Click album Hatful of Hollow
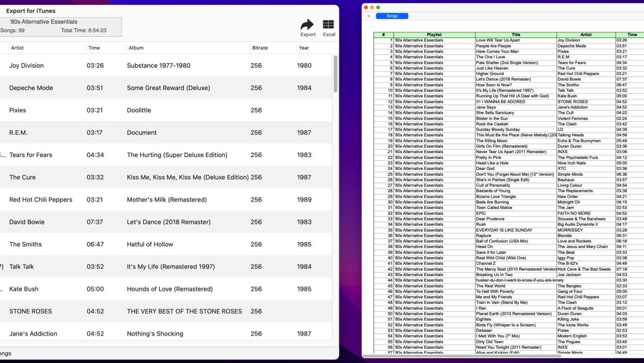The image size is (644, 363). point(150,245)
